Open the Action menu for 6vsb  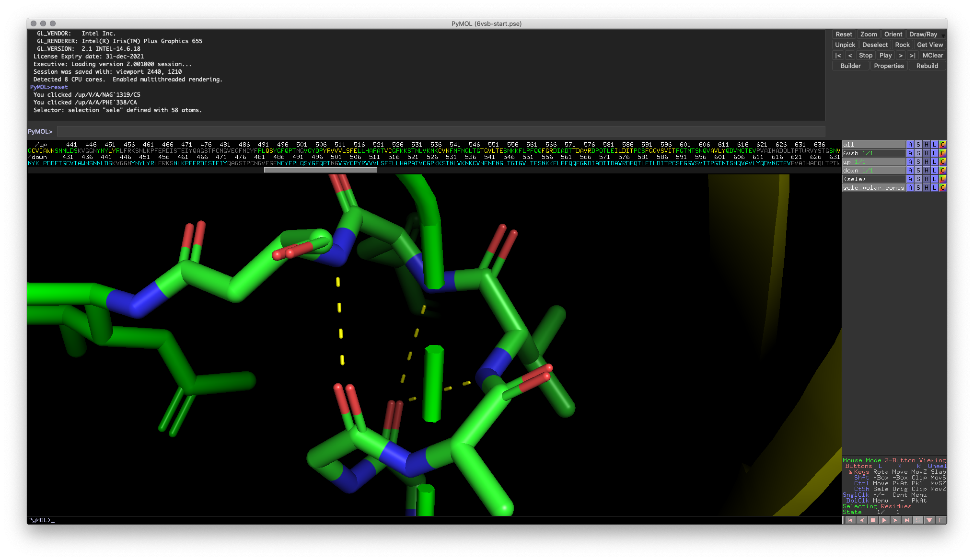point(910,153)
